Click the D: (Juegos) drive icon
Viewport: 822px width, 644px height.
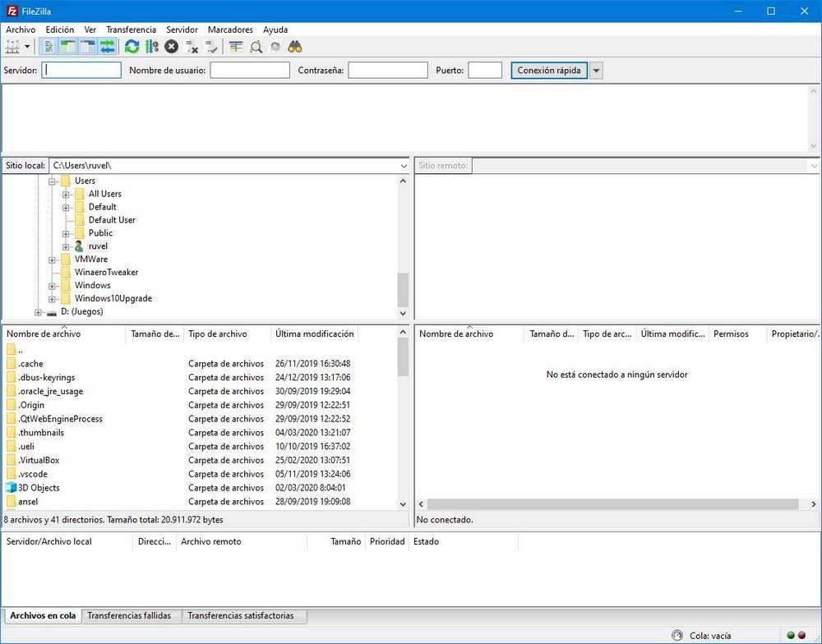tap(51, 312)
